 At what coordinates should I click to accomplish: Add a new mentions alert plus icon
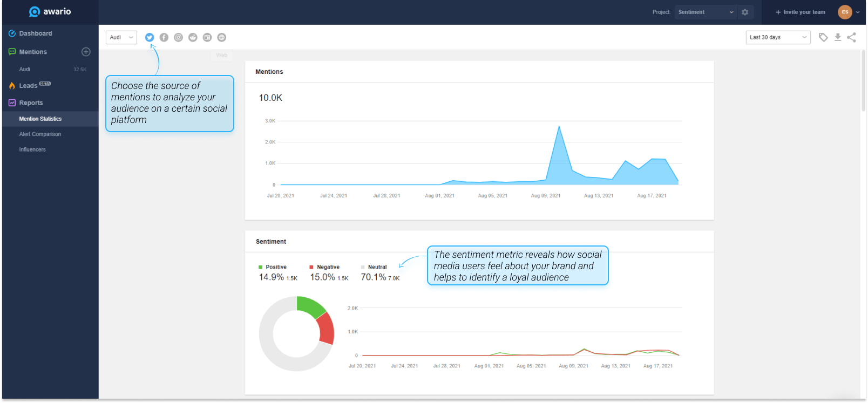(86, 52)
